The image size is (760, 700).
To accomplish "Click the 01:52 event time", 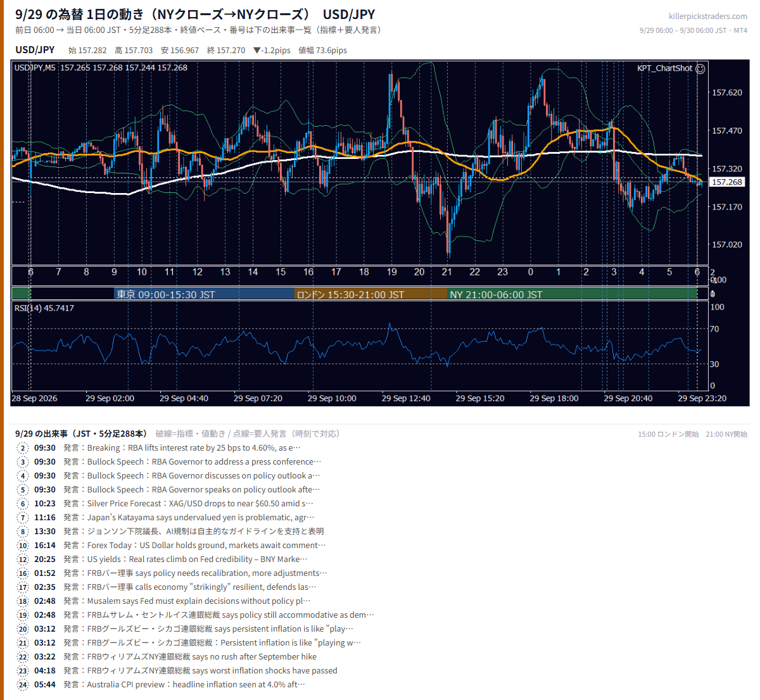I will (45, 573).
